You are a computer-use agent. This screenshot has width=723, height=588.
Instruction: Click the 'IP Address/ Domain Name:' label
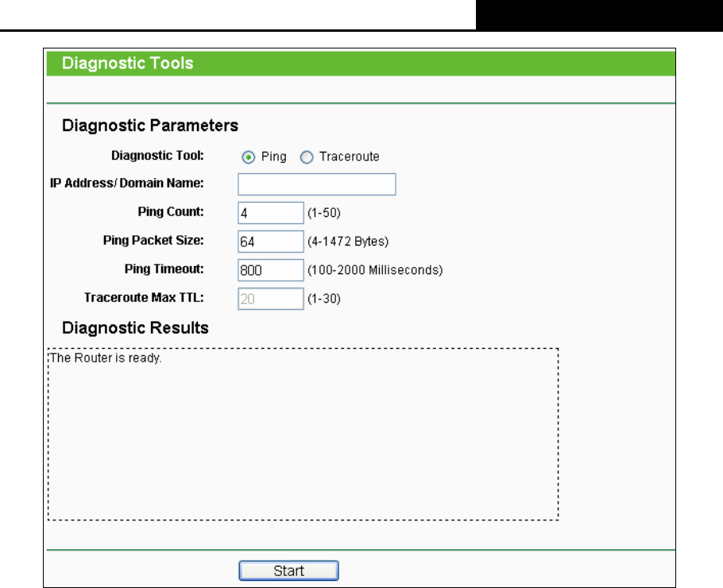pyautogui.click(x=127, y=183)
